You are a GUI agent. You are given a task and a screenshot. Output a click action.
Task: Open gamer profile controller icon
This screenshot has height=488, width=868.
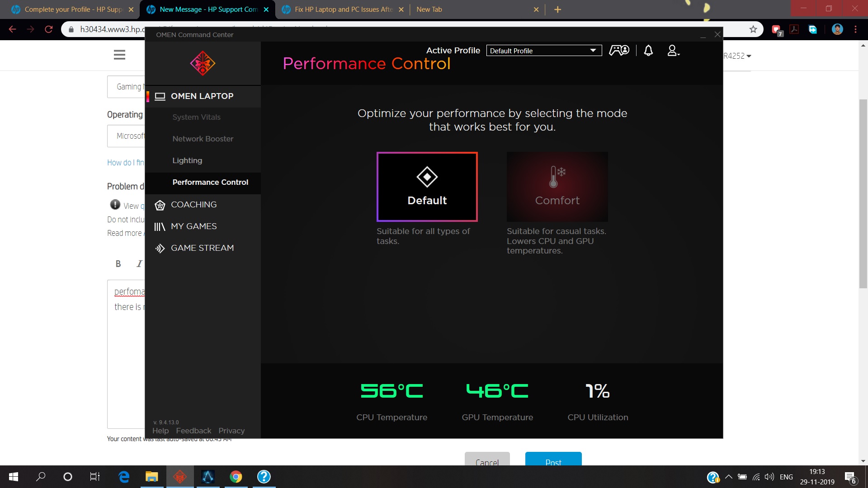619,51
